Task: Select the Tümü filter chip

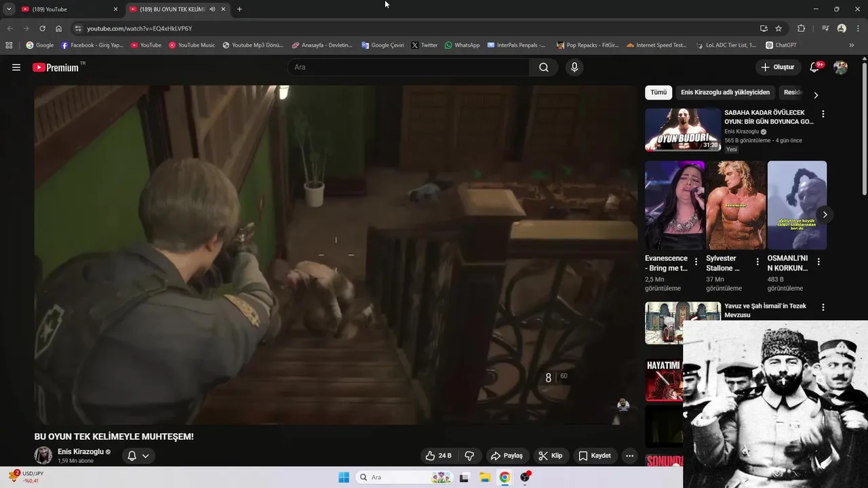Action: click(x=658, y=92)
